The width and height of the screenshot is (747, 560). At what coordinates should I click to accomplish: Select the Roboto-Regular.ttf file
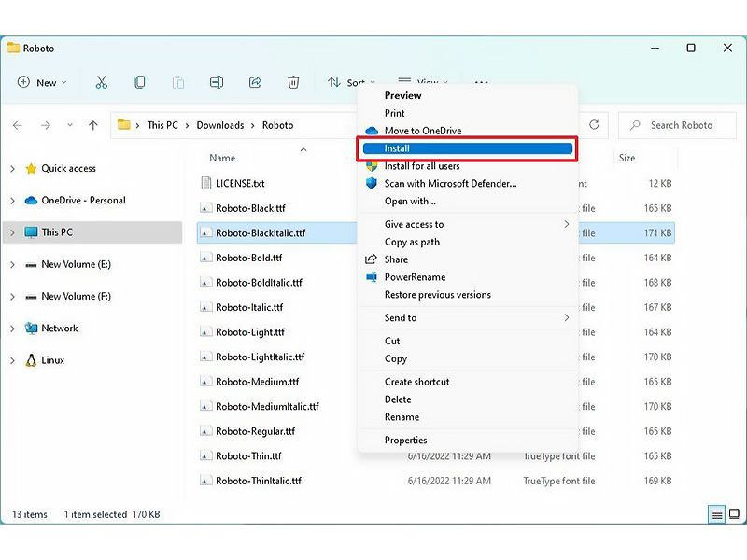[x=255, y=431]
